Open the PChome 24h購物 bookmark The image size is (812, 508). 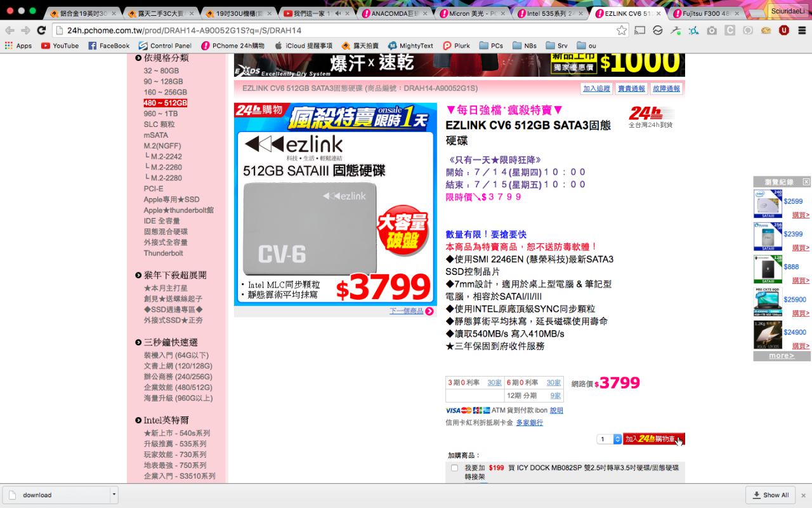(232, 46)
